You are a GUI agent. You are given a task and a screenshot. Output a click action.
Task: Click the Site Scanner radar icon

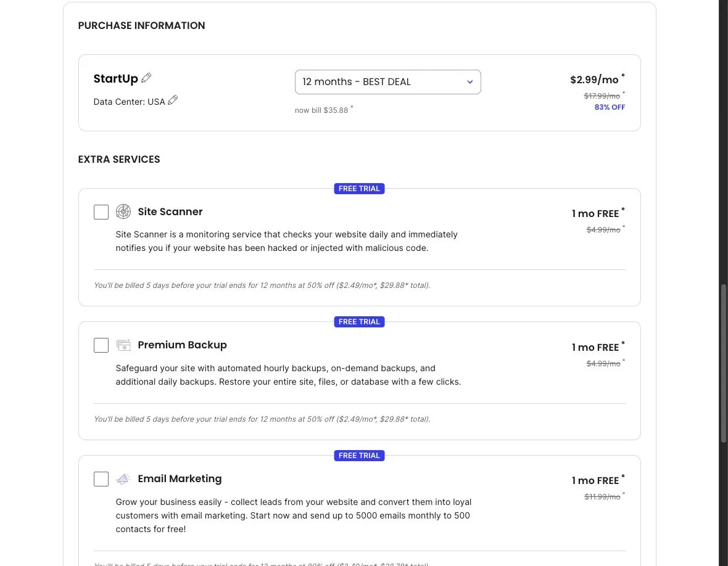[123, 211]
